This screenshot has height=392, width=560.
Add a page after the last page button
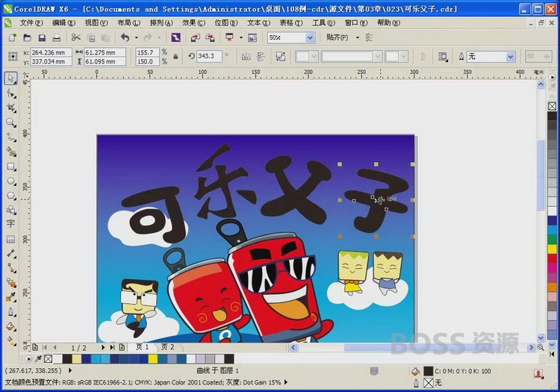[122, 347]
